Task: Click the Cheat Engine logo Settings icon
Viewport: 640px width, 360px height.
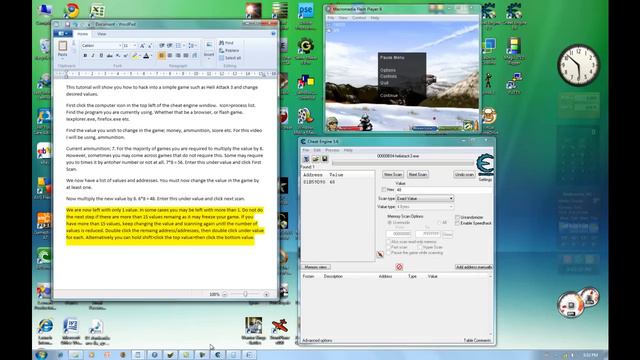Action: tap(485, 165)
